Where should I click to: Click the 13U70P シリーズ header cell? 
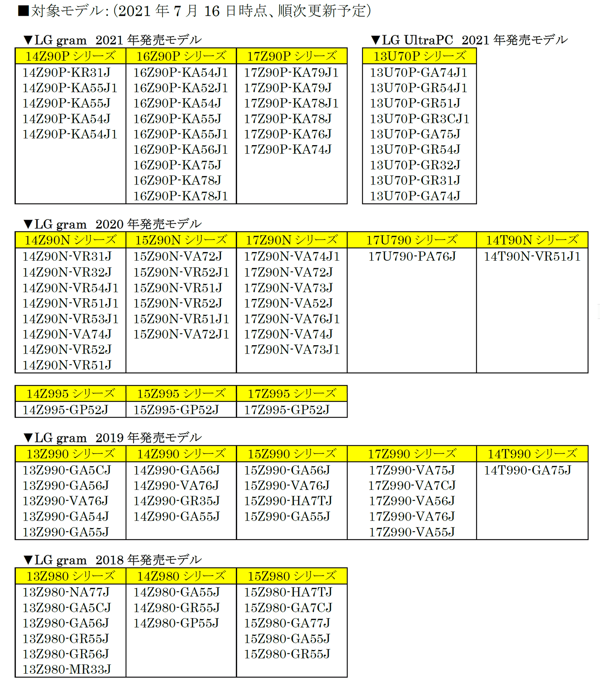coord(419,56)
